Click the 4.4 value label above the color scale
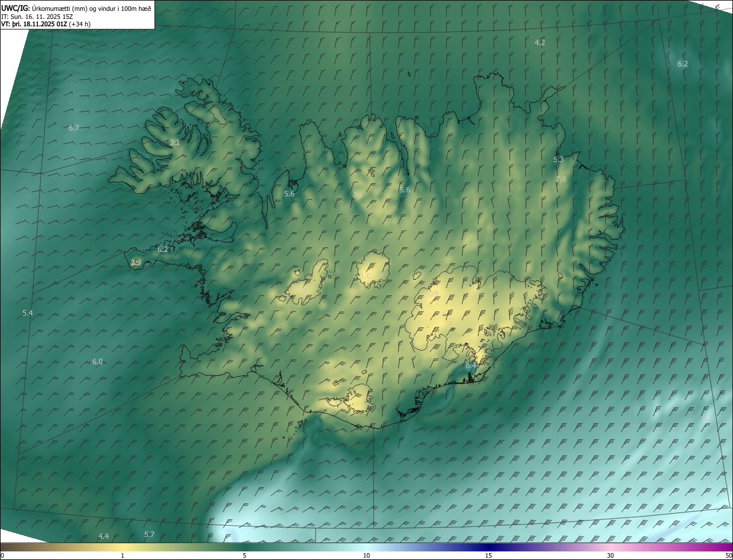Image resolution: width=733 pixels, height=560 pixels. coord(103,536)
